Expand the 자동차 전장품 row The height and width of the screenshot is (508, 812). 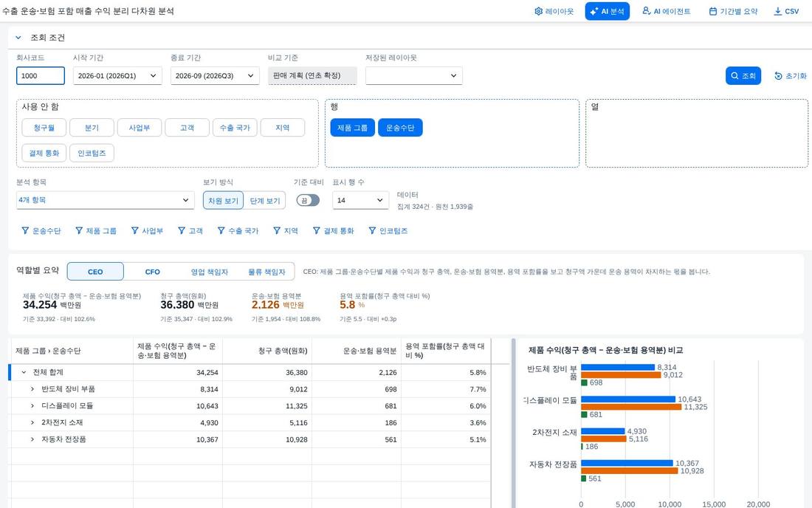pos(32,439)
